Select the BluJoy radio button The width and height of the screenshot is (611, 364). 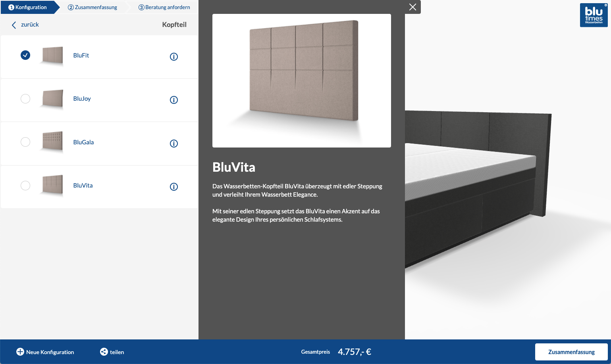25,99
